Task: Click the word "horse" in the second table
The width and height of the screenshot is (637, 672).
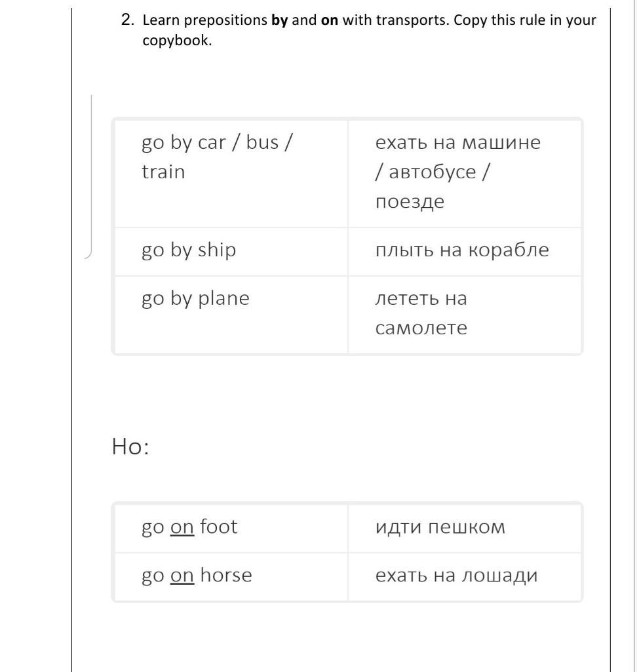Action: 226,576
